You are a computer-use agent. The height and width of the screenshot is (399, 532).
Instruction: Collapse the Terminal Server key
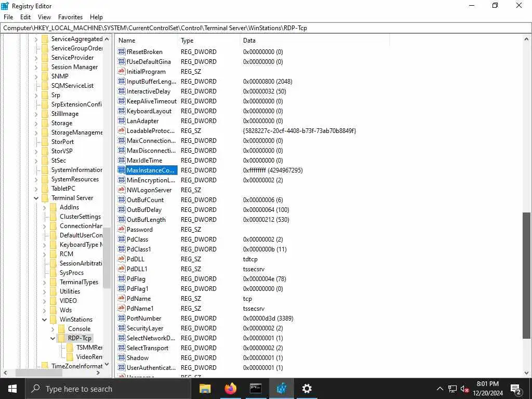36,198
